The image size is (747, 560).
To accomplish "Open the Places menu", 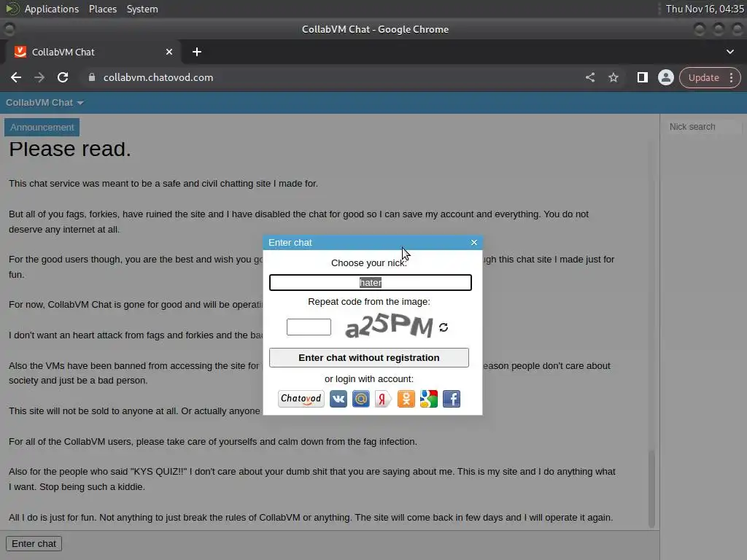I will tap(103, 9).
